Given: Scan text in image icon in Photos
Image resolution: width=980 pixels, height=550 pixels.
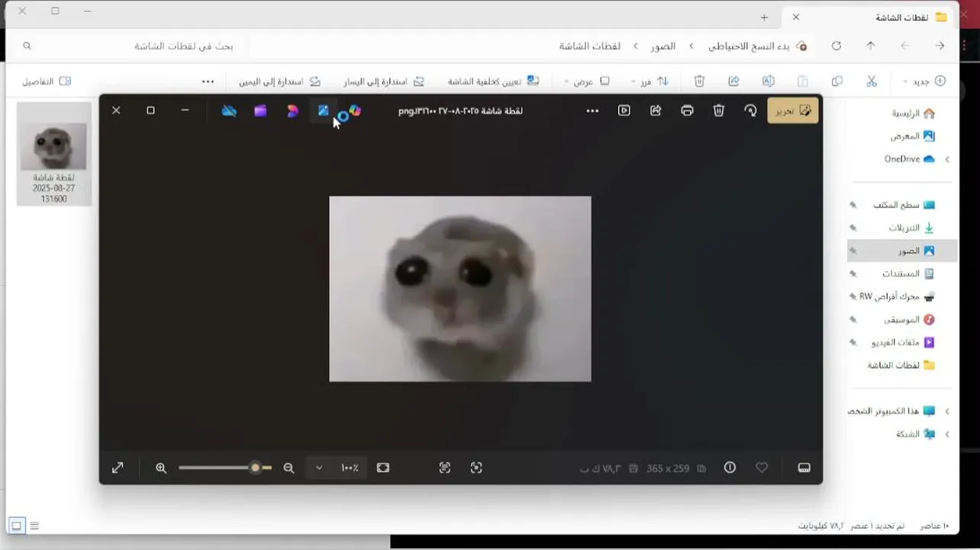Looking at the screenshot, I should coord(445,467).
